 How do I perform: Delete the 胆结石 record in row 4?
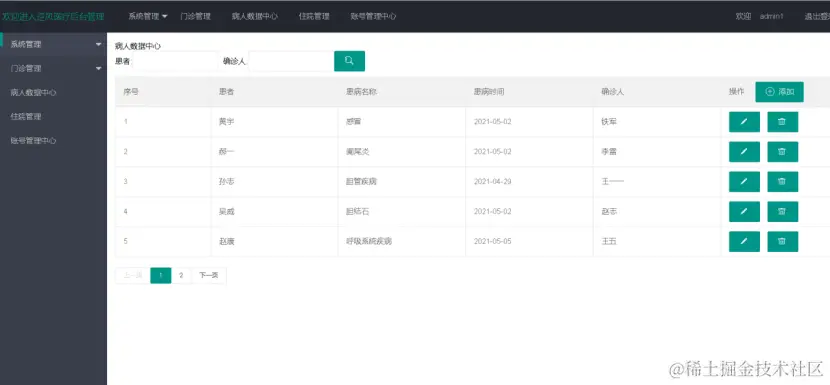(x=782, y=212)
